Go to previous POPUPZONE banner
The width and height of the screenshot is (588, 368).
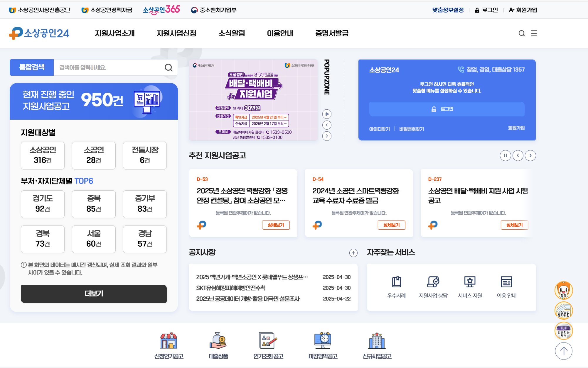point(327,125)
